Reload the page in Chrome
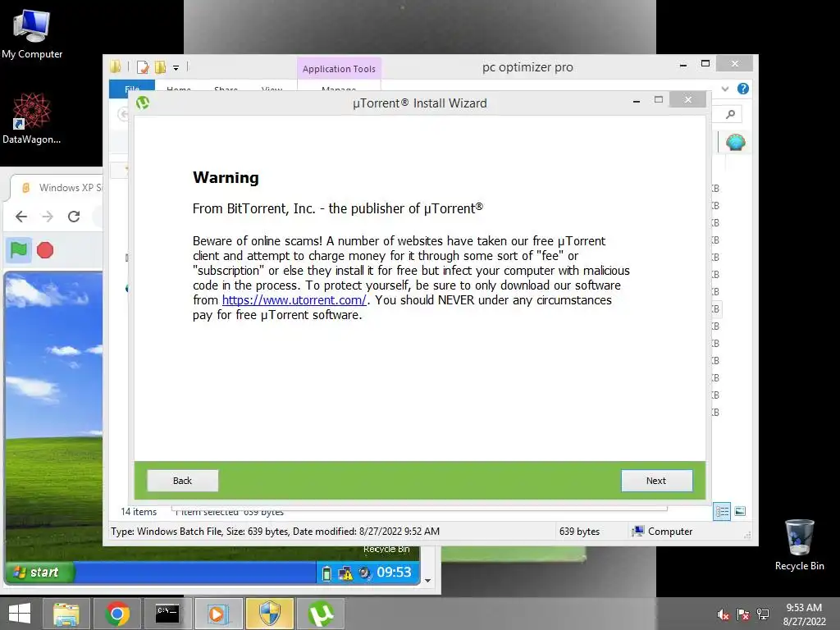 pyautogui.click(x=74, y=217)
